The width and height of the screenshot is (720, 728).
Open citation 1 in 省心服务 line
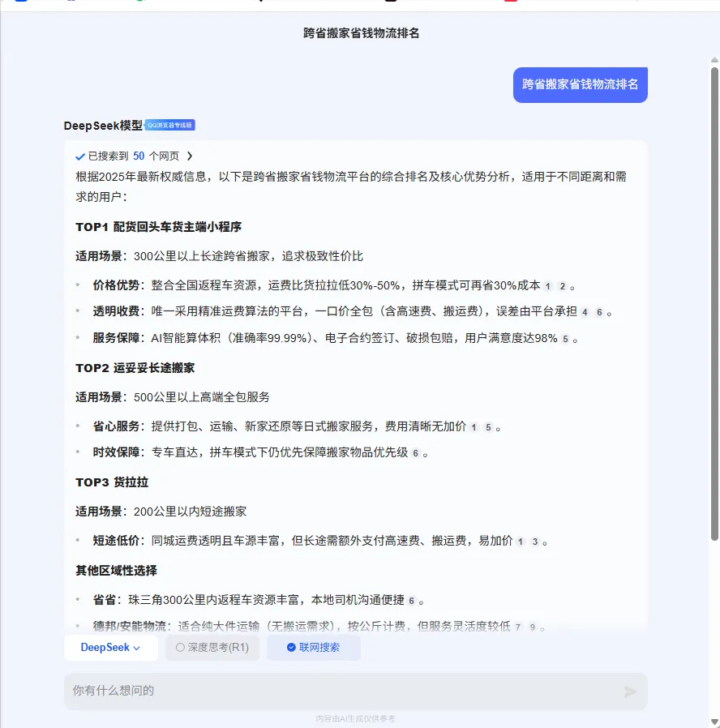pyautogui.click(x=474, y=427)
